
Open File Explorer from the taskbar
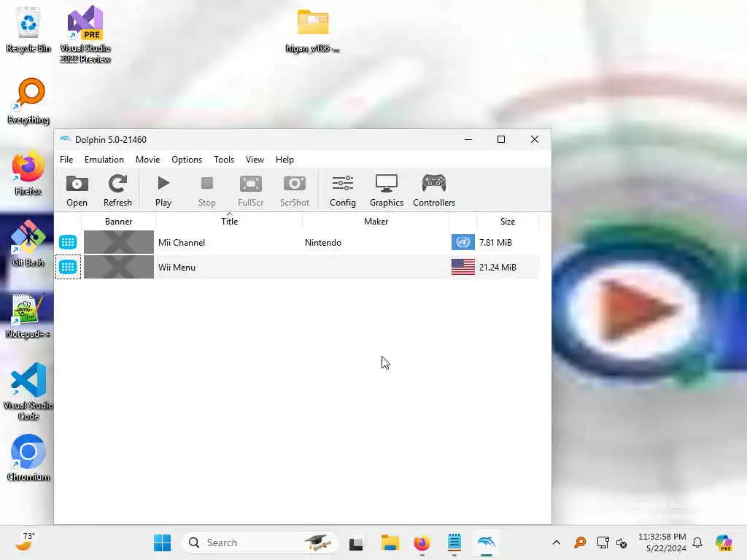[x=390, y=542]
